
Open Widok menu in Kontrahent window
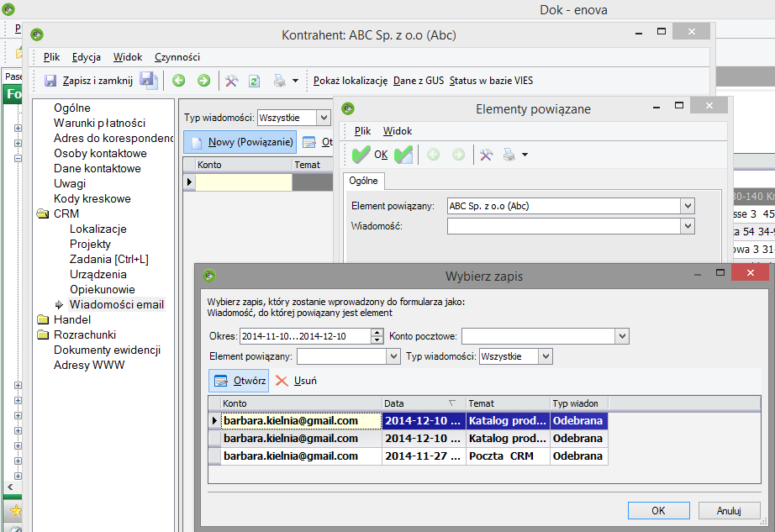(x=128, y=57)
